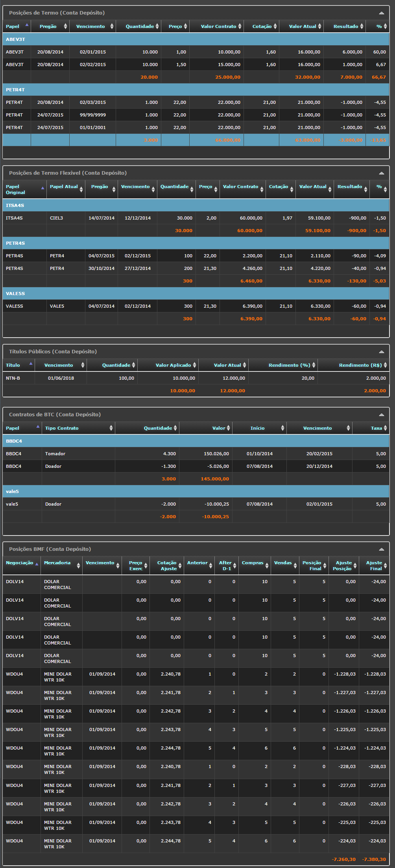Collapse the Posições de Termo Flexível panel
Screen dimensions: 395x868
pyautogui.click(x=381, y=173)
